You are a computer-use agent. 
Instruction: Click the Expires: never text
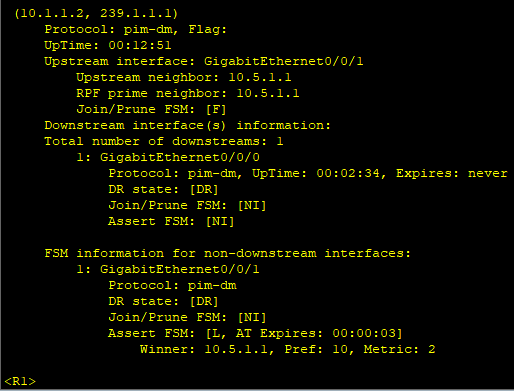(452, 173)
